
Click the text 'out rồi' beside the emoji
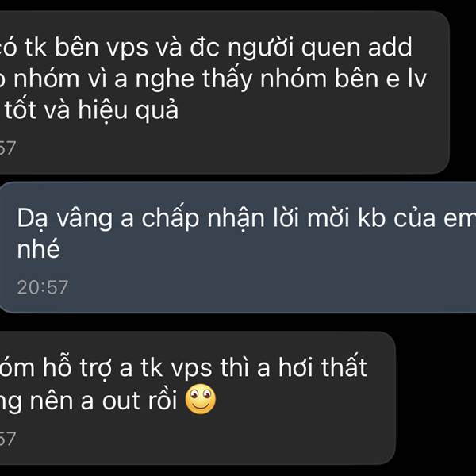[140, 401]
